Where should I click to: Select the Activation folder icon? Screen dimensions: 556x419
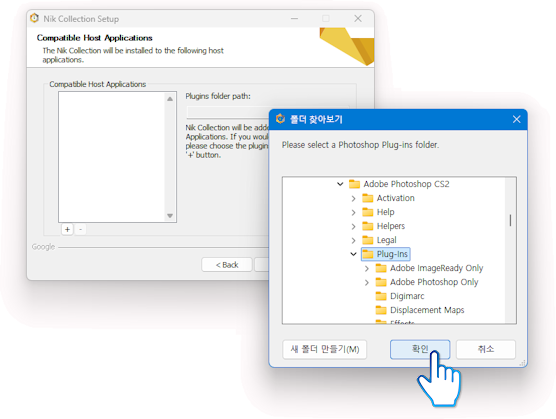pos(368,198)
